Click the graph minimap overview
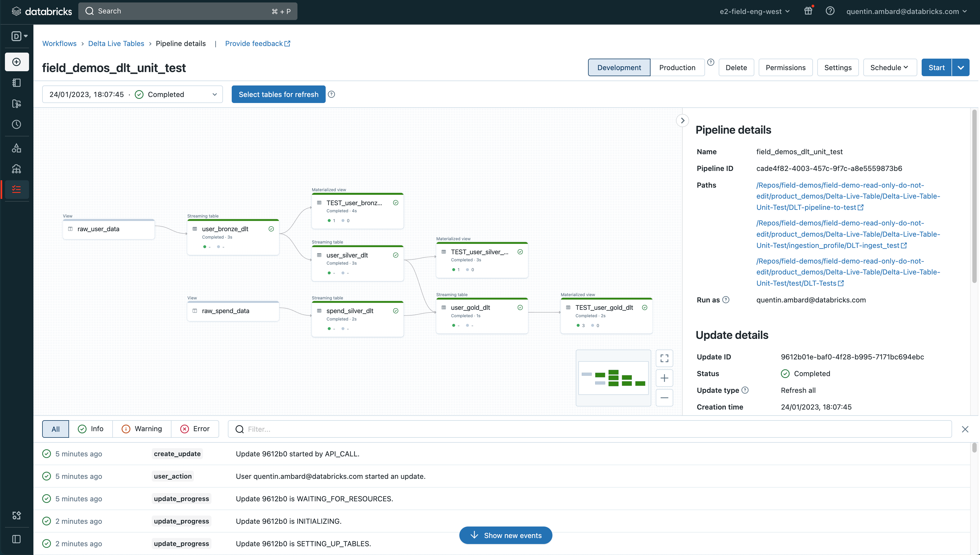Screen dimensions: 980x555 pos(613,378)
